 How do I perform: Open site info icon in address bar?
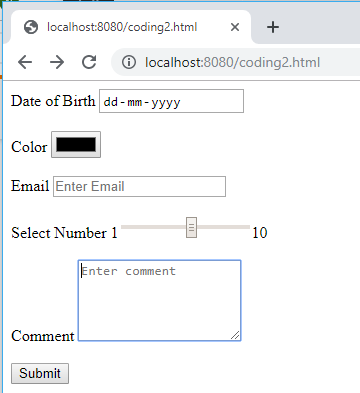point(129,62)
